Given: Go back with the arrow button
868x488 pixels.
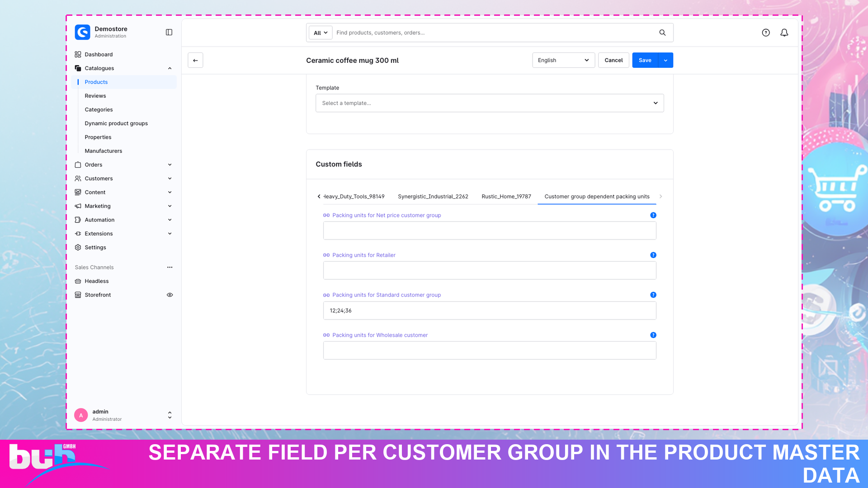Looking at the screenshot, I should (195, 60).
